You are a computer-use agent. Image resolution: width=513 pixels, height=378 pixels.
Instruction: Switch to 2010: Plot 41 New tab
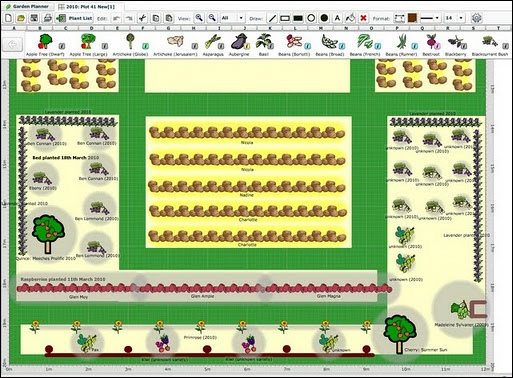pos(87,7)
